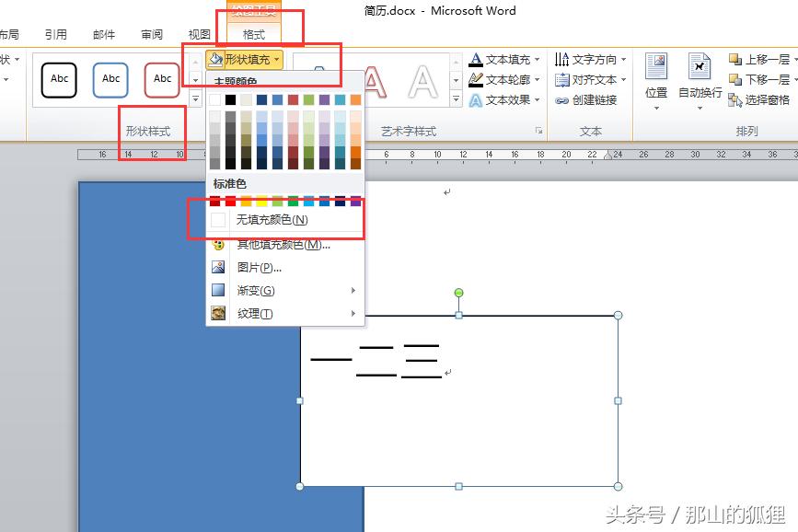
Task: Switch to the 审阅 (Review) ribbon tab
Action: point(152,33)
